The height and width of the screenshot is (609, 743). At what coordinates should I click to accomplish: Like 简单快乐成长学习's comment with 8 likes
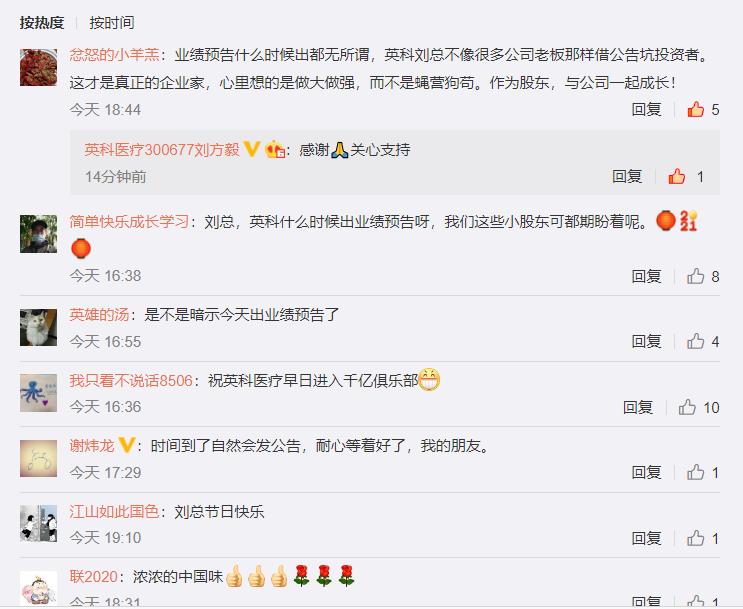[696, 276]
